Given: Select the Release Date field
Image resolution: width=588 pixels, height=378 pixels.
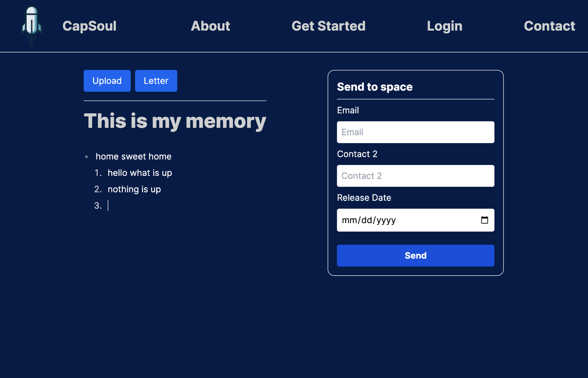Looking at the screenshot, I should [402, 220].
